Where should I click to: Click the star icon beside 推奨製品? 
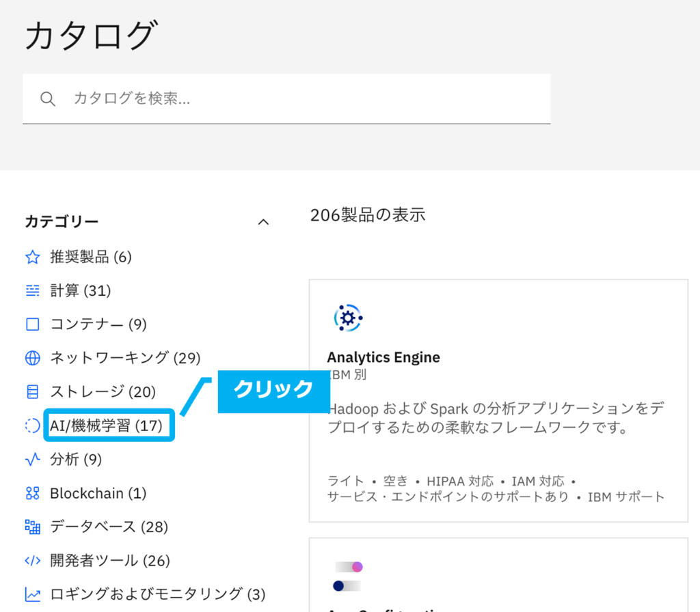coord(32,257)
